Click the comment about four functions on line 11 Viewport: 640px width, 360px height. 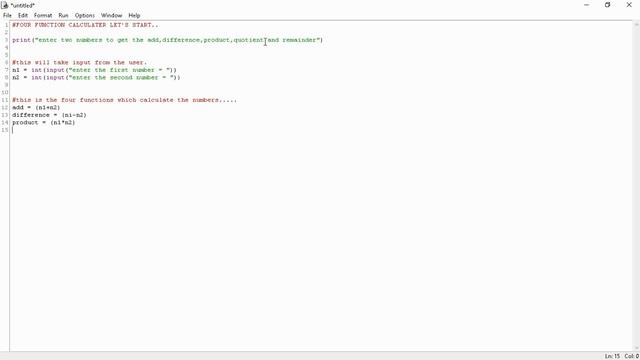coord(124,100)
